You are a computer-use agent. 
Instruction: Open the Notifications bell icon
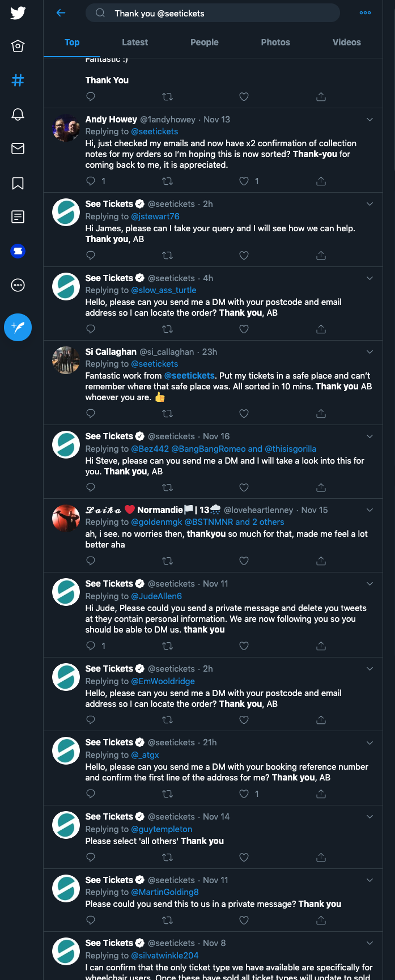point(18,114)
